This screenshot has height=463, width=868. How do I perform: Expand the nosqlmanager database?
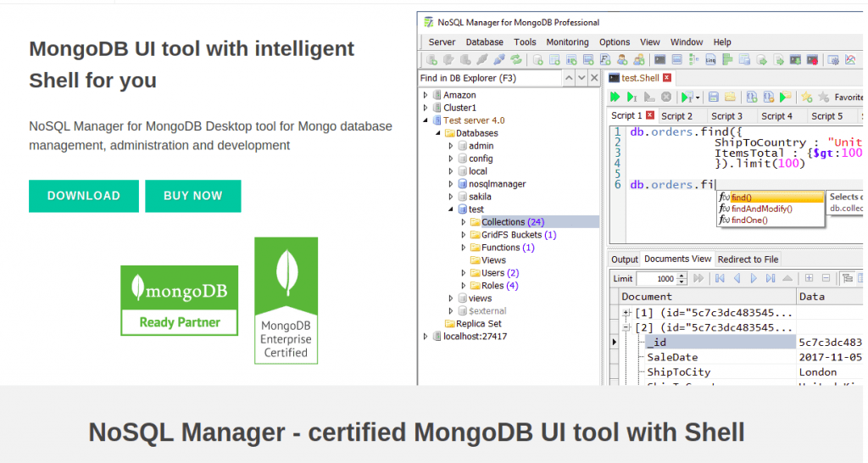(x=451, y=184)
